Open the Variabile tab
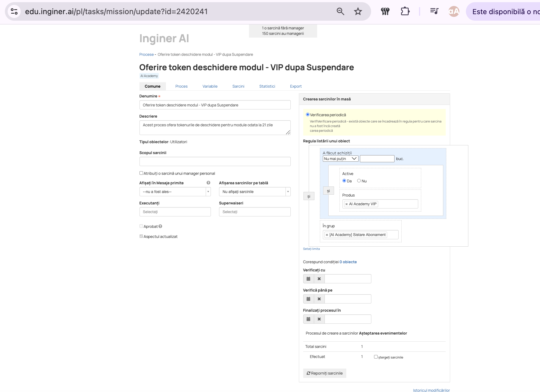Screen dimensions: 540x392 pyautogui.click(x=210, y=86)
